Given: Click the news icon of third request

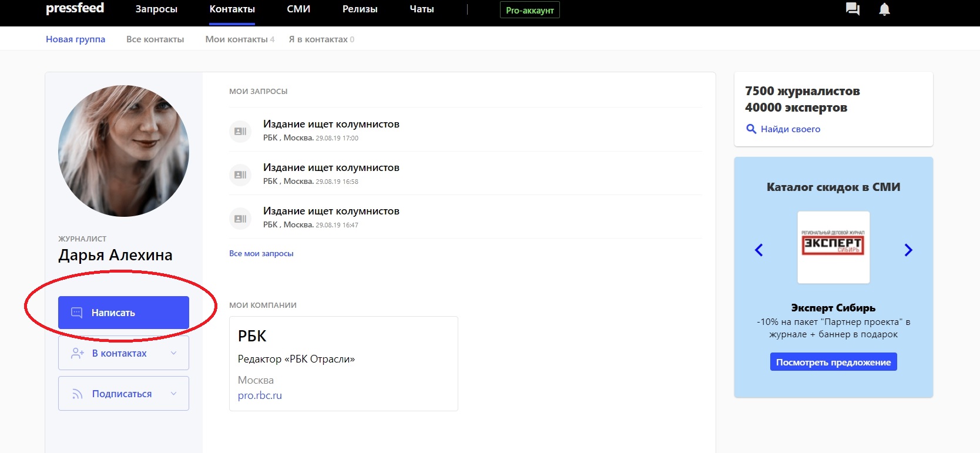Looking at the screenshot, I should point(240,219).
